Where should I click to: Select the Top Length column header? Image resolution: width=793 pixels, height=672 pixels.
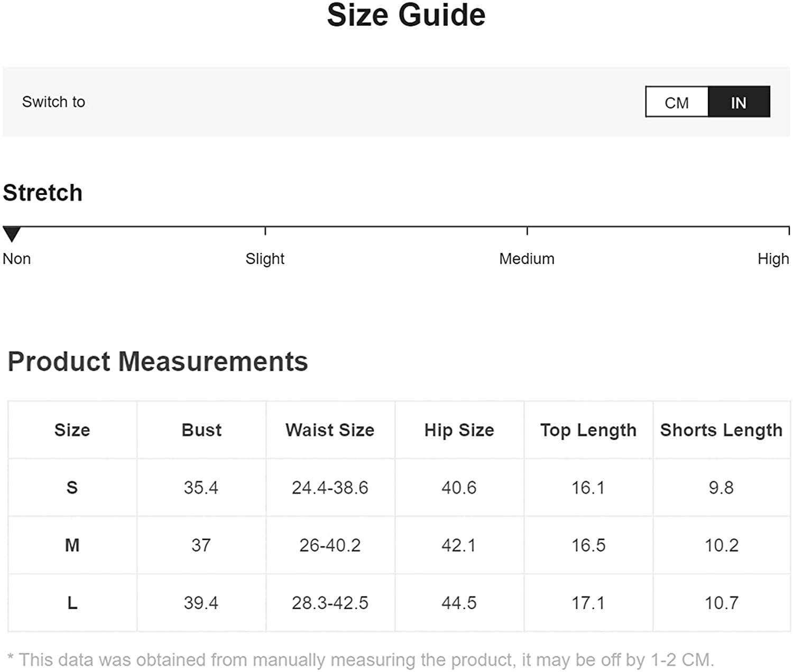pyautogui.click(x=588, y=430)
